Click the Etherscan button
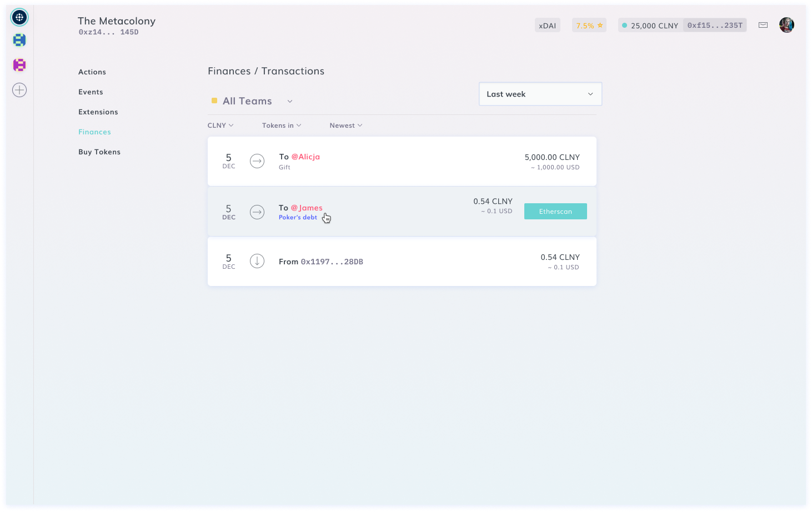The height and width of the screenshot is (512, 812). [x=555, y=211]
